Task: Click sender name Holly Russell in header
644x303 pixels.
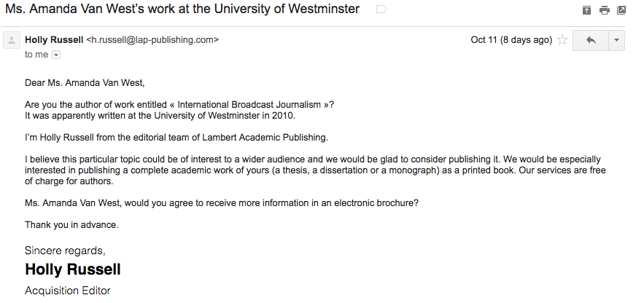Action: (x=53, y=40)
